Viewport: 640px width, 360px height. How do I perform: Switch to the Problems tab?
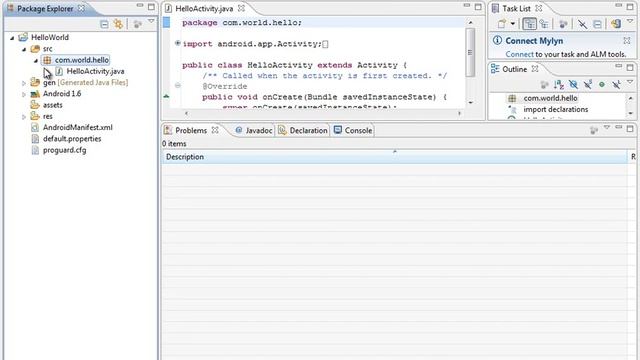point(191,130)
